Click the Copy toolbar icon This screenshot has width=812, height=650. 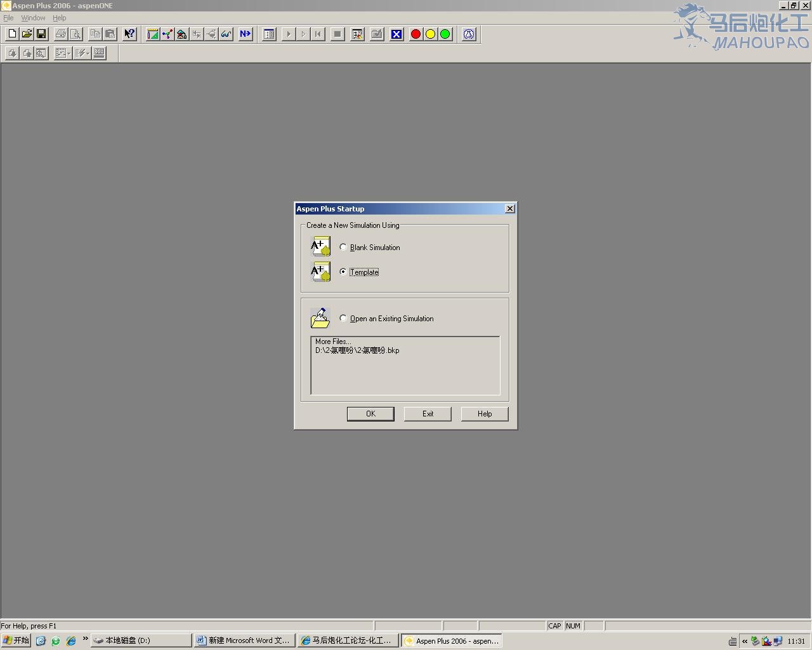pyautogui.click(x=95, y=34)
